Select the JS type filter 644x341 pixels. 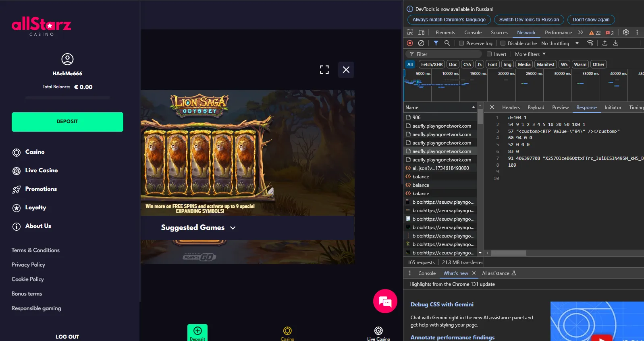479,64
